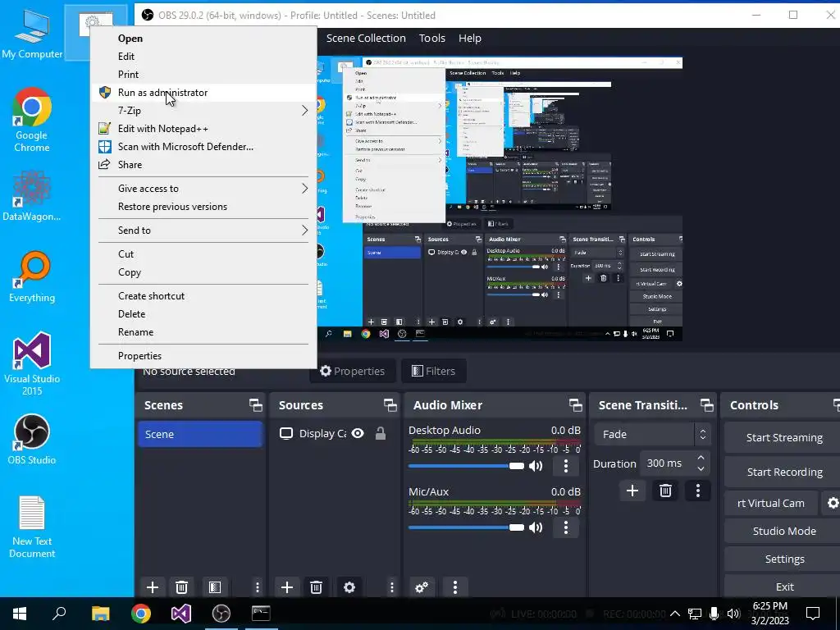Choose Edit with Notepad++ context entry
Viewport: 840px width, 630px height.
[203, 129]
